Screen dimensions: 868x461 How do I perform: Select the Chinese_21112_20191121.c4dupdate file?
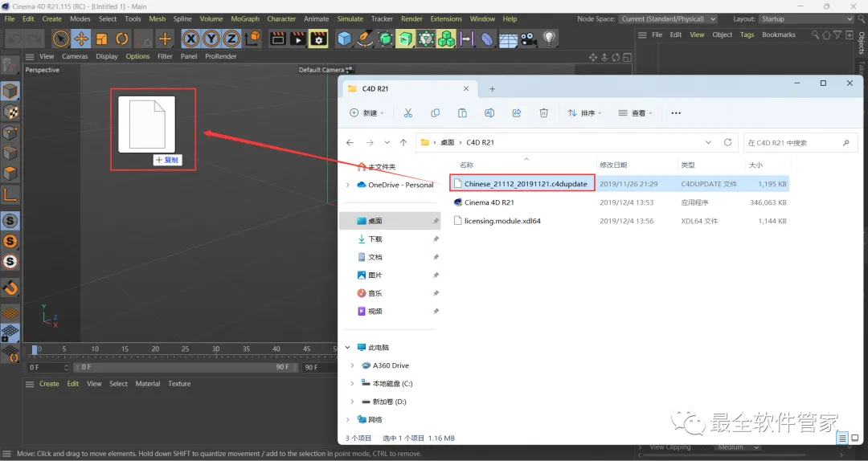point(526,184)
